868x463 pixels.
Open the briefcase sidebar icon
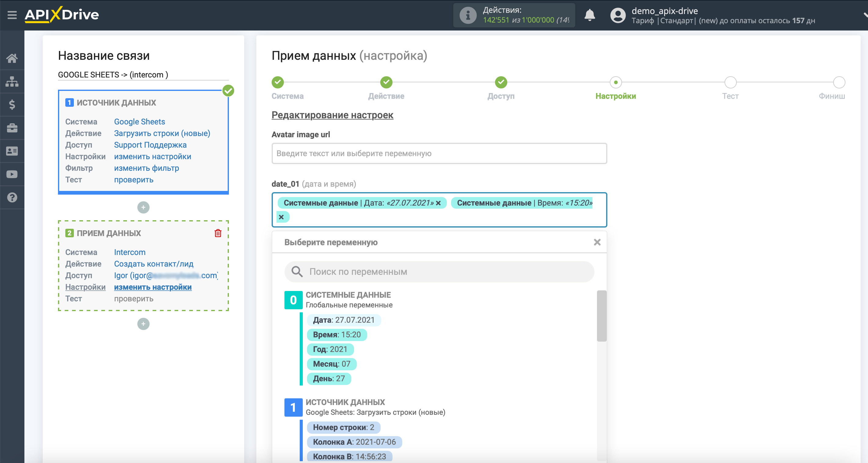[x=12, y=128]
